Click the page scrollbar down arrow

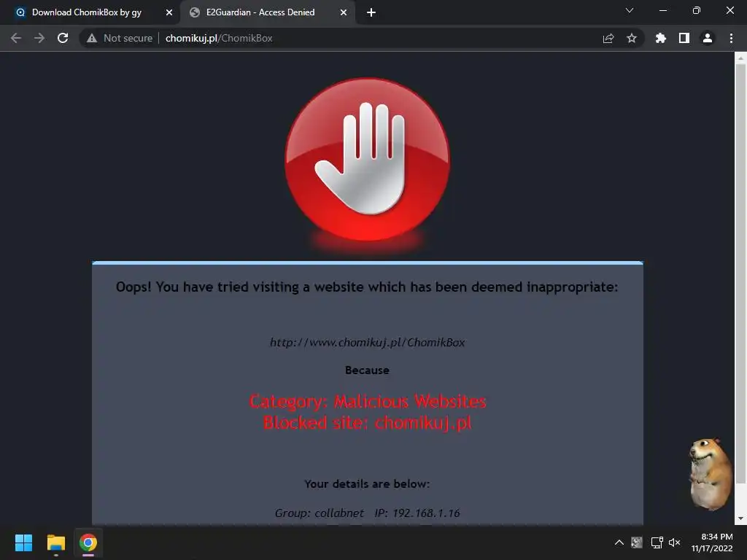(x=740, y=518)
